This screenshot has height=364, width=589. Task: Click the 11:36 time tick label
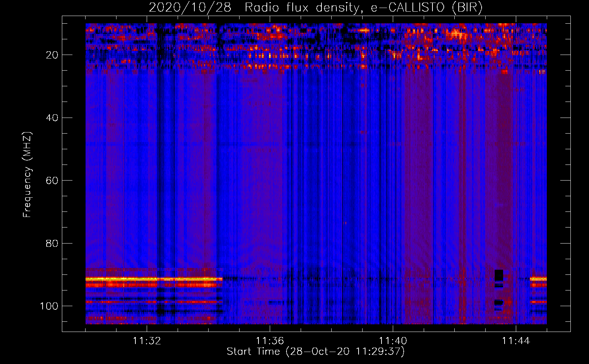coord(270,341)
